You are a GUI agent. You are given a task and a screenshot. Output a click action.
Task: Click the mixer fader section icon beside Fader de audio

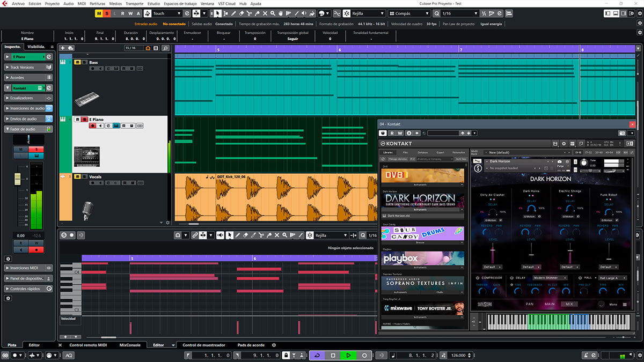pos(49,129)
